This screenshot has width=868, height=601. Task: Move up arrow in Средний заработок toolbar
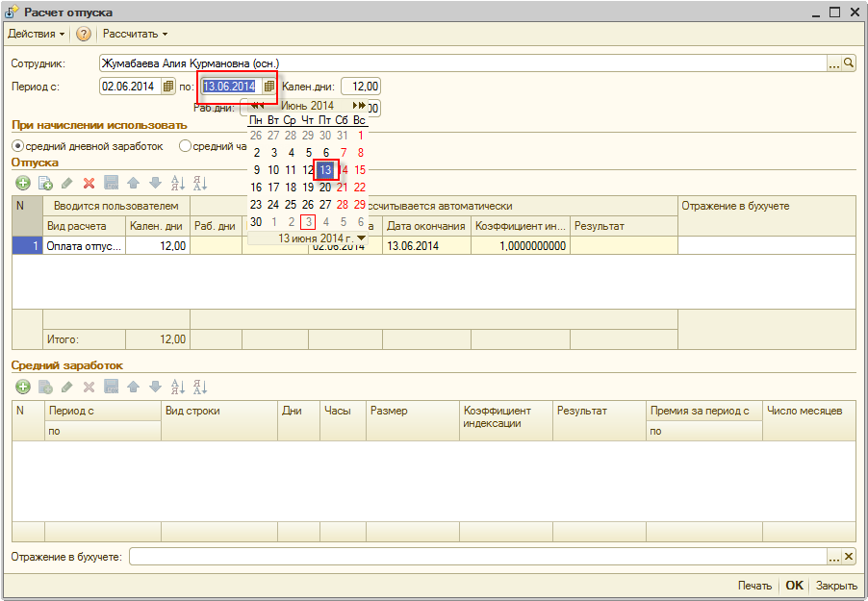(x=134, y=387)
